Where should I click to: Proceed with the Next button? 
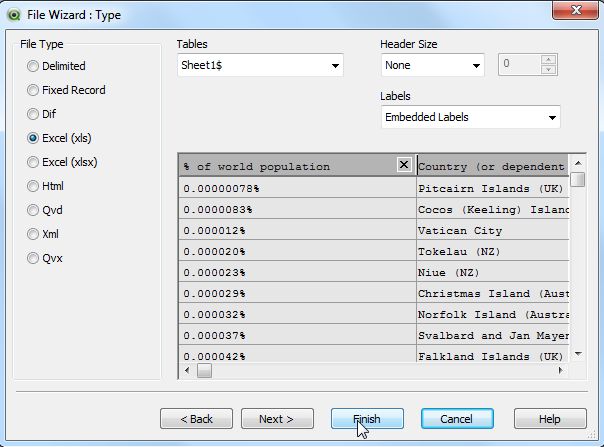[x=277, y=418]
